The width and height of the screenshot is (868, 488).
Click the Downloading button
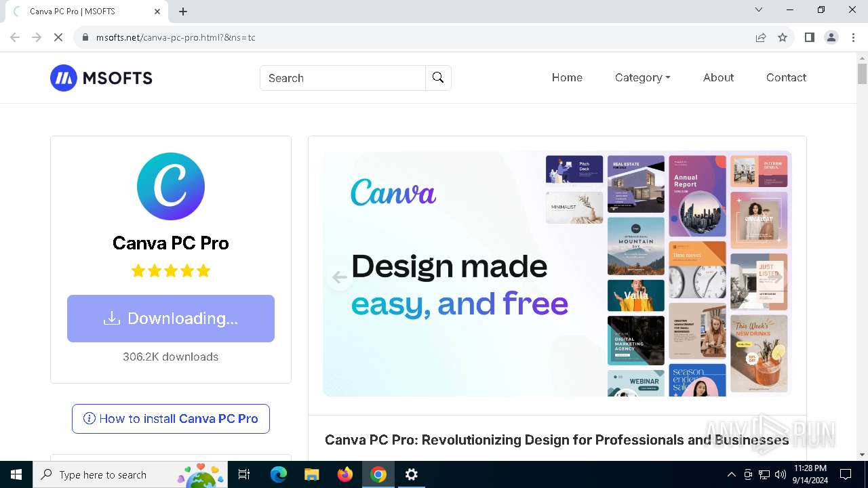point(171,319)
